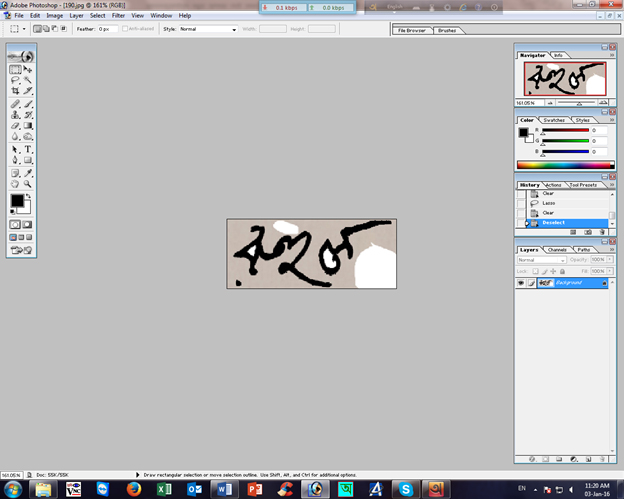Open the Fill slider arrow in Layers
The width and height of the screenshot is (624, 499).
610,271
